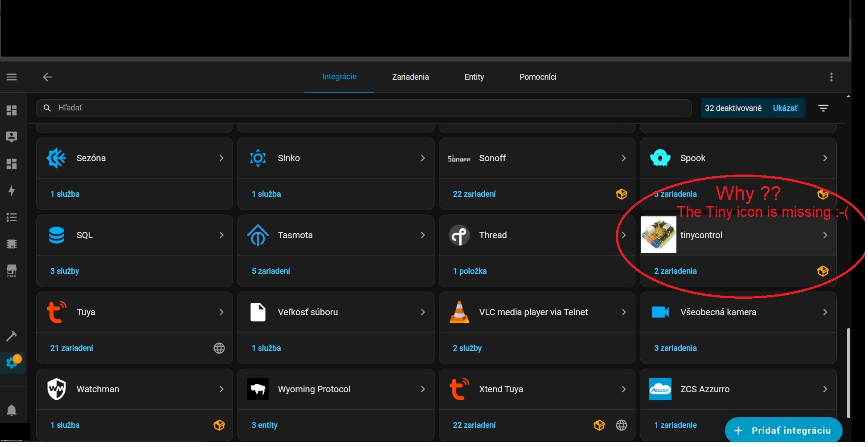This screenshot has width=868, height=447.
Task: Expand the Sonoff integration chevron
Action: (x=623, y=158)
